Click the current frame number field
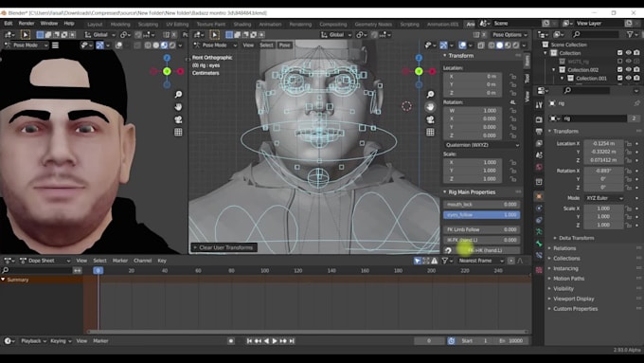Image resolution: width=644 pixels, height=363 pixels. pyautogui.click(x=429, y=341)
